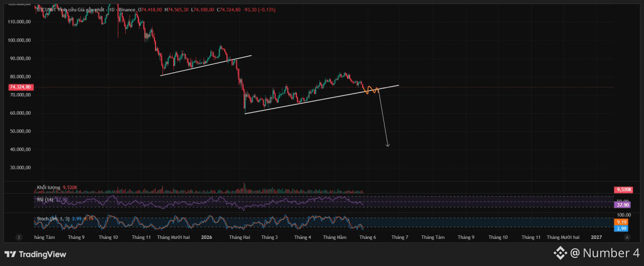Select the Khối lượng volume indicator legend

[x=48, y=188]
